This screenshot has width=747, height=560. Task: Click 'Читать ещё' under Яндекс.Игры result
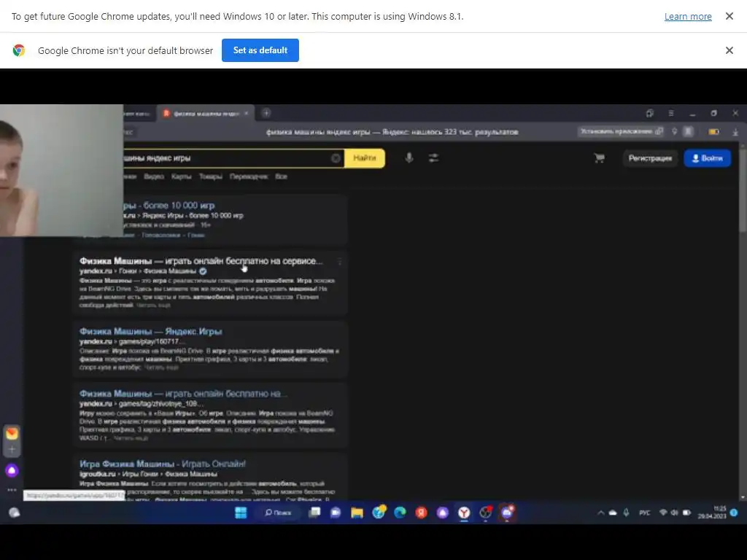click(x=161, y=367)
